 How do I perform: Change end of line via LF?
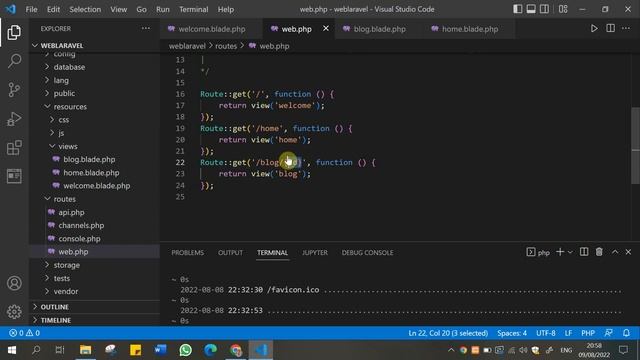point(568,333)
